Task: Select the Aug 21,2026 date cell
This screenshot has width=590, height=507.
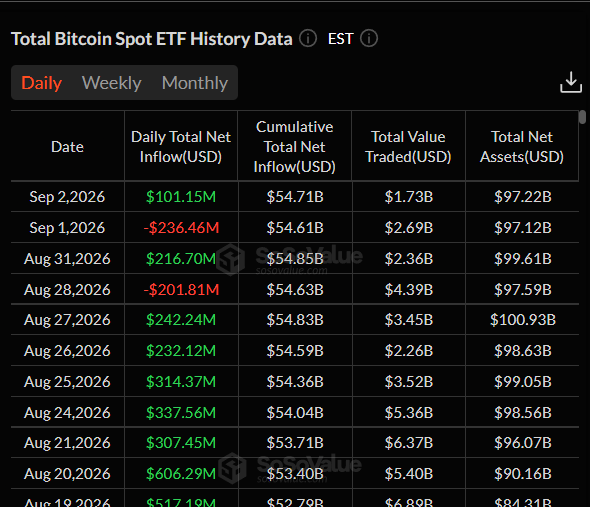Action: pos(67,443)
